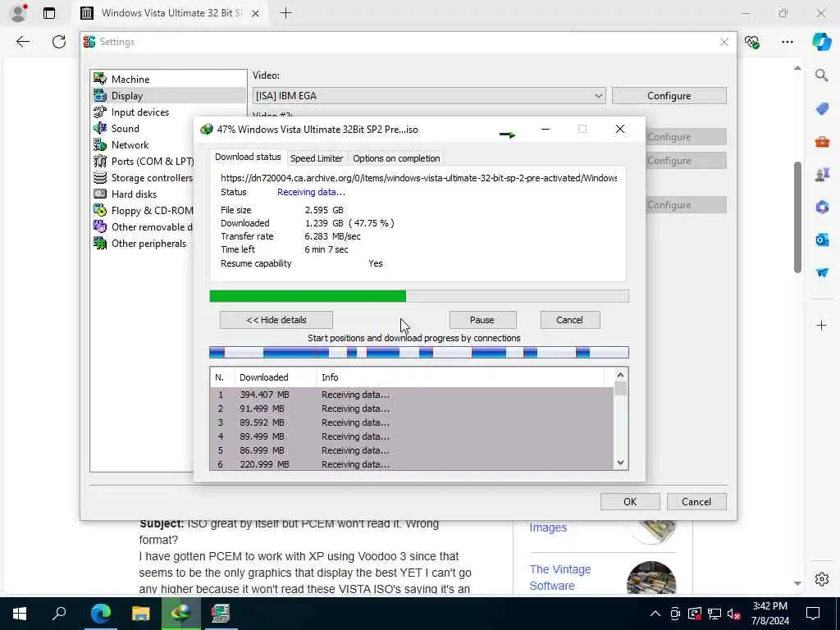This screenshot has width=840, height=630.
Task: Click browser back arrow
Action: [22, 42]
